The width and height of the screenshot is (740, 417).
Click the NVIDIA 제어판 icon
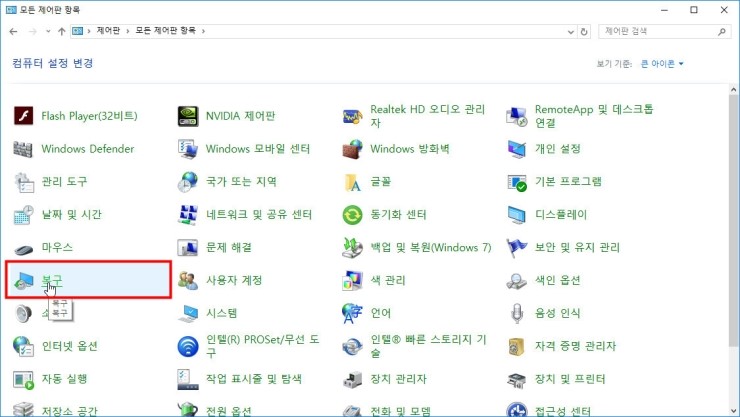coord(188,116)
